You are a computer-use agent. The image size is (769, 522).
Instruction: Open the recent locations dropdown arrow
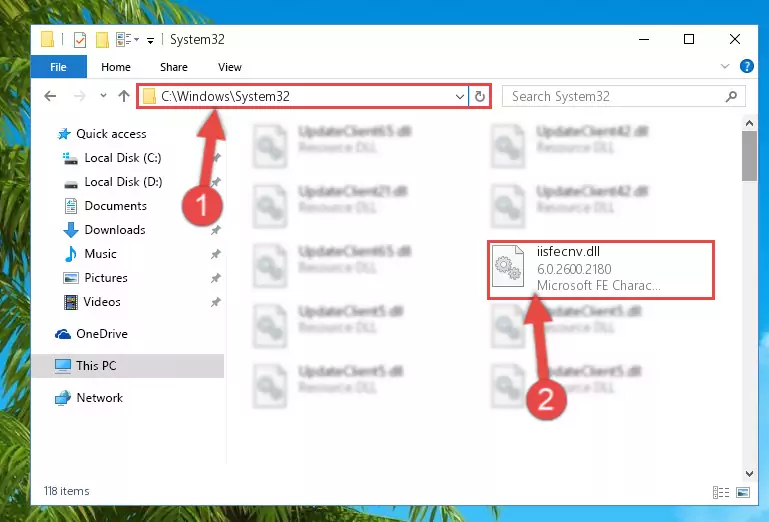point(103,96)
